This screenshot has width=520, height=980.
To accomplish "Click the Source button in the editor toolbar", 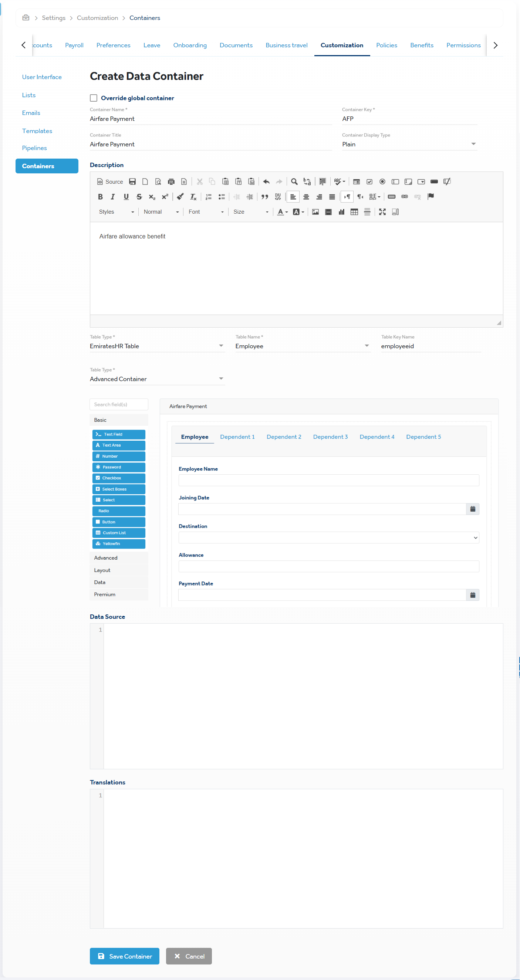I will (110, 182).
